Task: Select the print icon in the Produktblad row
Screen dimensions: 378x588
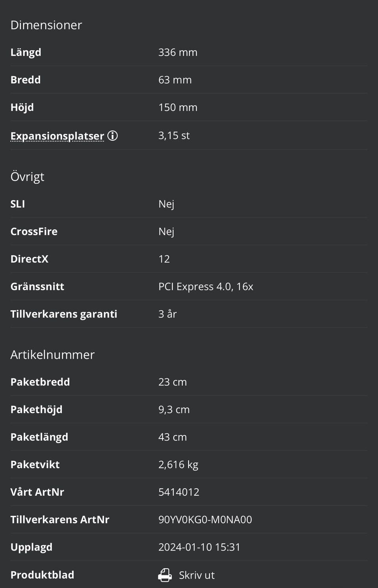Action: pyautogui.click(x=165, y=575)
